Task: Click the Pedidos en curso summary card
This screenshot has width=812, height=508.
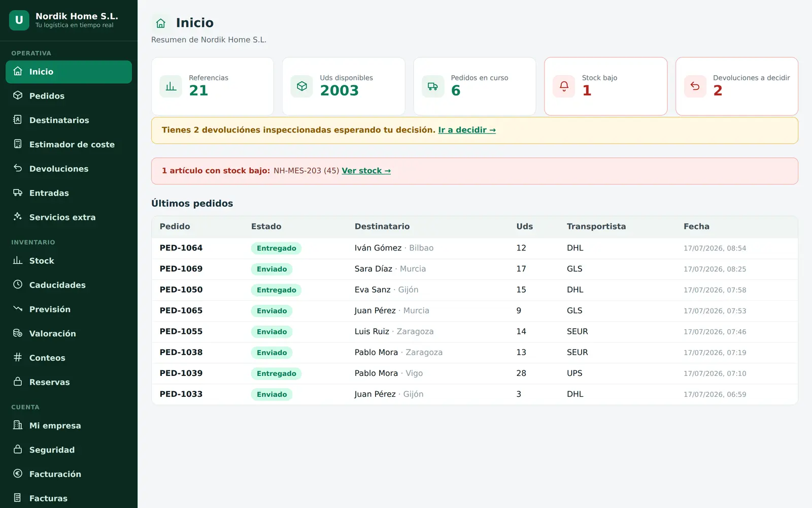Action: (x=475, y=86)
